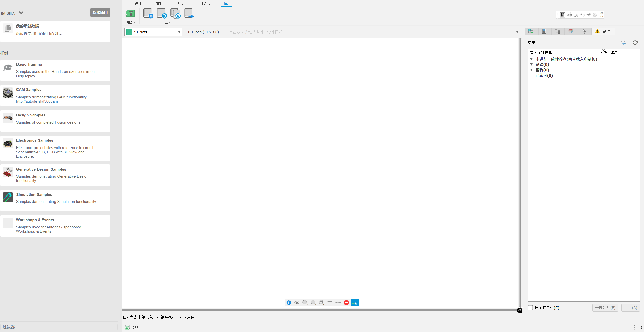644x332 pixels.
Task: Open the 我已加入 chevron dropdown
Action: (x=21, y=13)
